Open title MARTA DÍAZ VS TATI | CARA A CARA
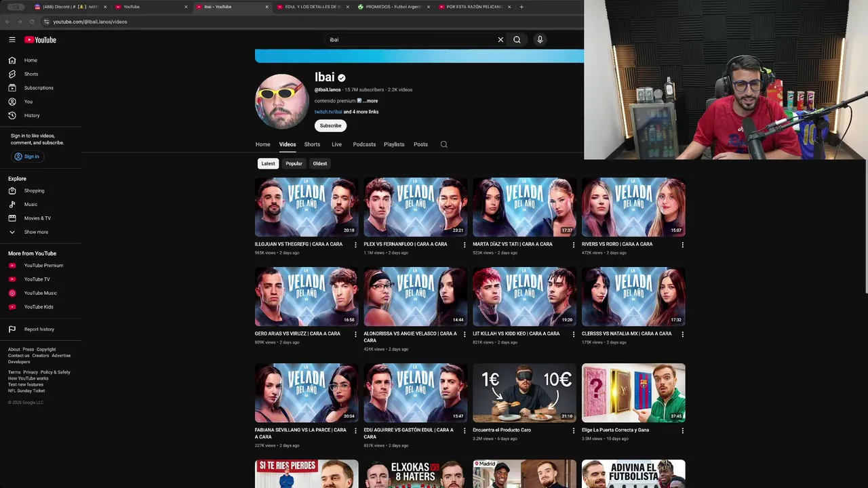Screen dimensions: 868x488 513,244
